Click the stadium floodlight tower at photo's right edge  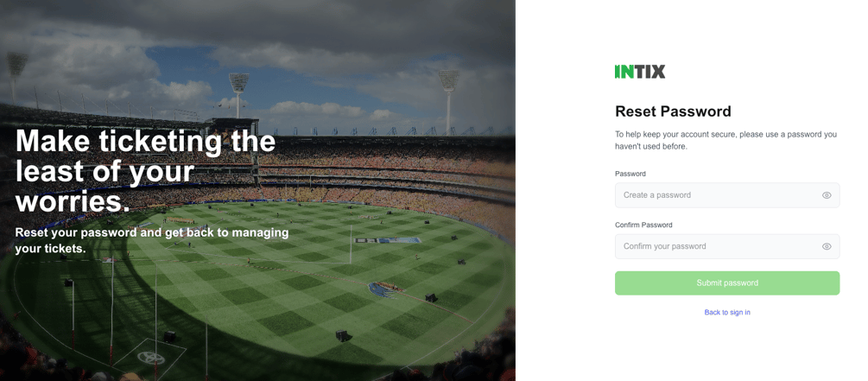click(x=447, y=86)
